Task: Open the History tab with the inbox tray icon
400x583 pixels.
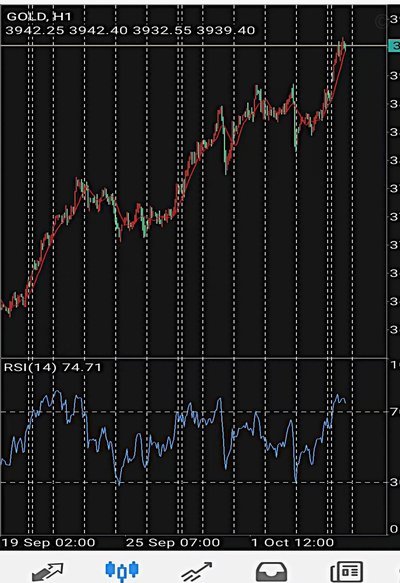Action: pyautogui.click(x=272, y=571)
